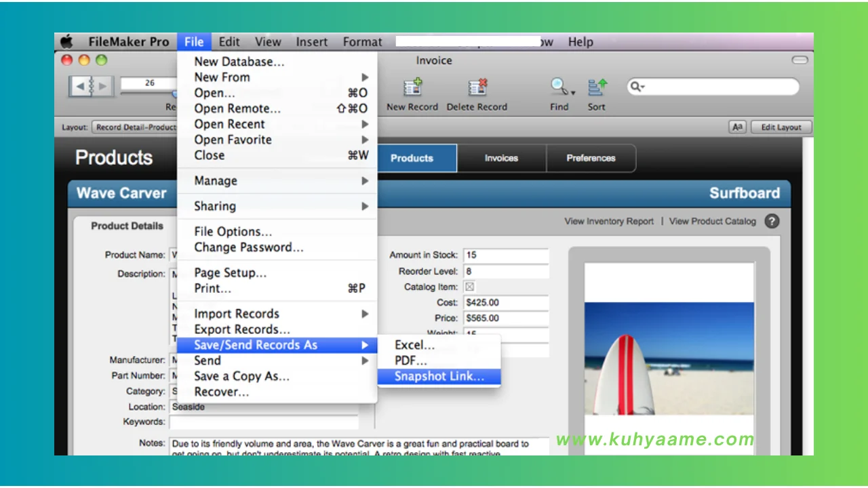Select Recover menu item
This screenshot has height=488, width=868.
tap(277, 392)
